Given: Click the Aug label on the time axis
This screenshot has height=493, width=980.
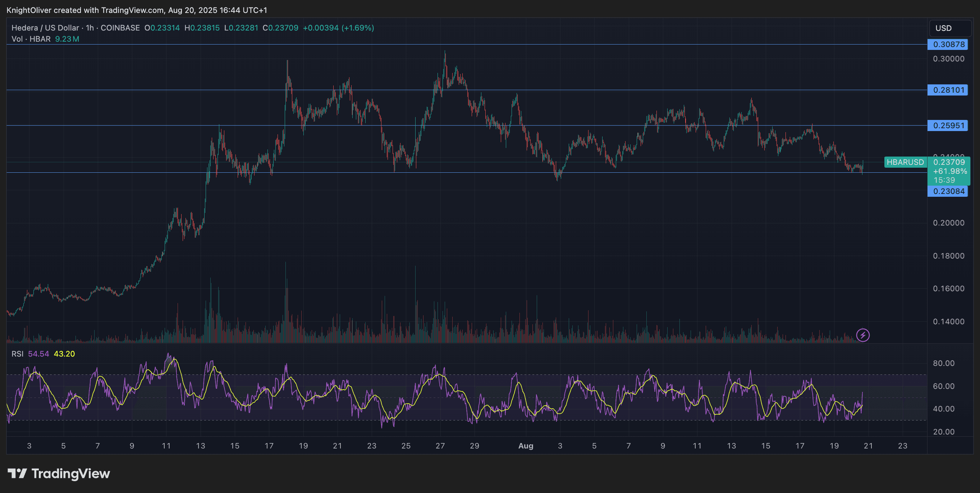Looking at the screenshot, I should tap(526, 446).
